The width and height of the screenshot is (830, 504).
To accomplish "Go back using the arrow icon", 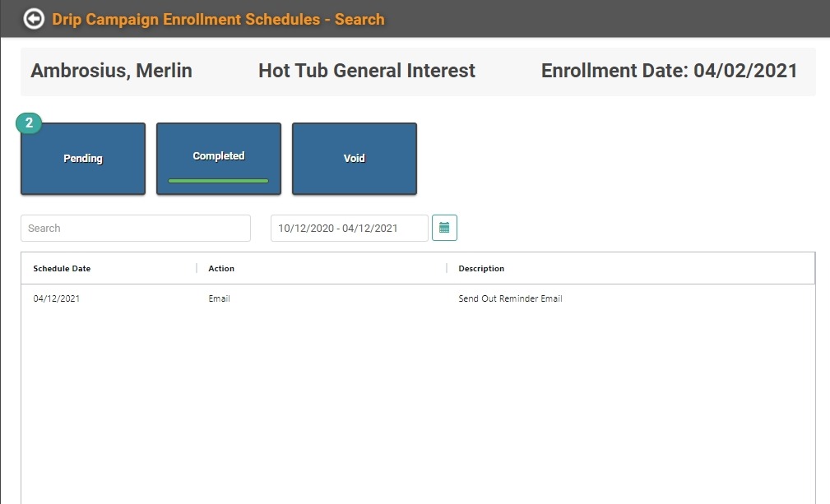I will [34, 19].
